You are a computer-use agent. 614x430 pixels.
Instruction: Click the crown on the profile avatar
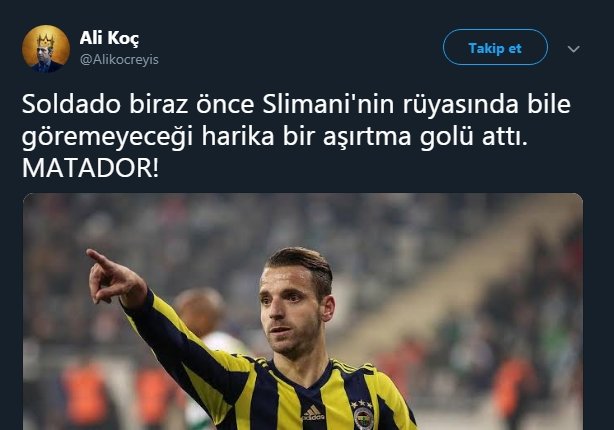(45, 40)
